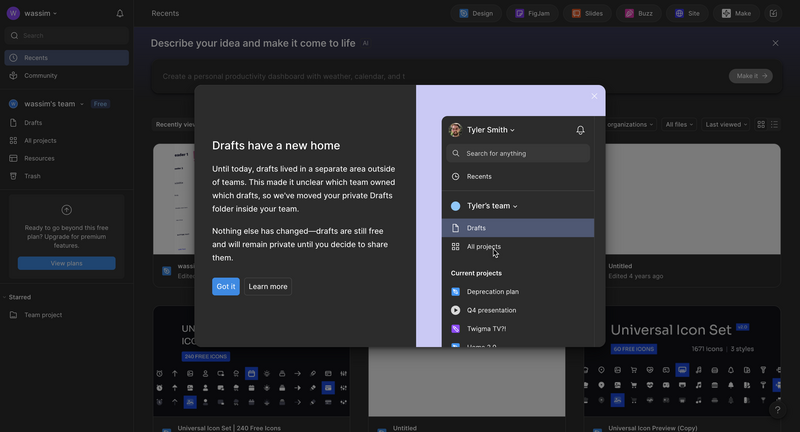
Task: Open the organizations filter dropdown
Action: point(630,124)
